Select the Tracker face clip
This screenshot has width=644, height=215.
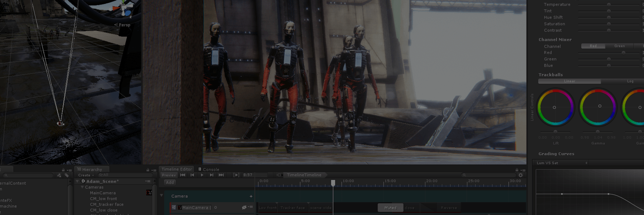pos(293,208)
